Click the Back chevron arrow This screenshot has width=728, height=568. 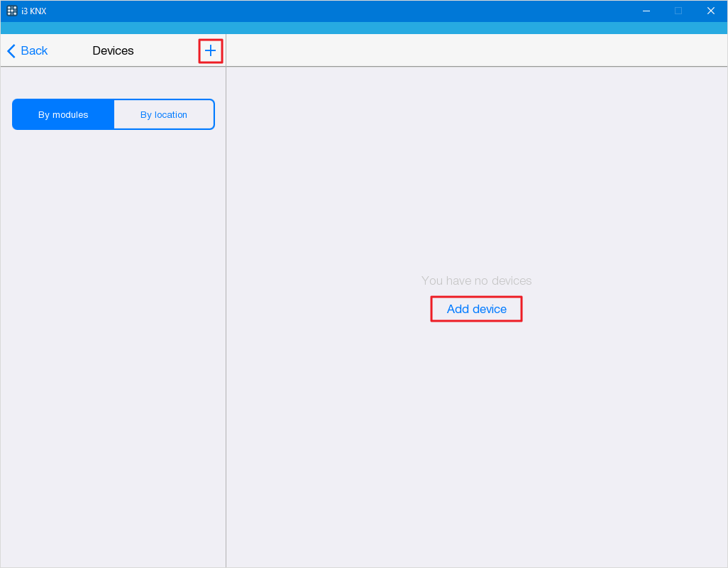(x=11, y=51)
